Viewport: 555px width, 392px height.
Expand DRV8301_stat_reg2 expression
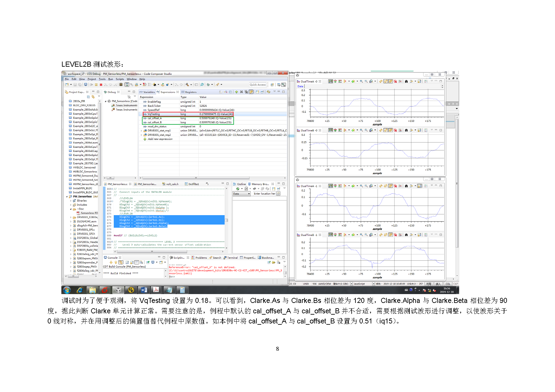pos(141,135)
